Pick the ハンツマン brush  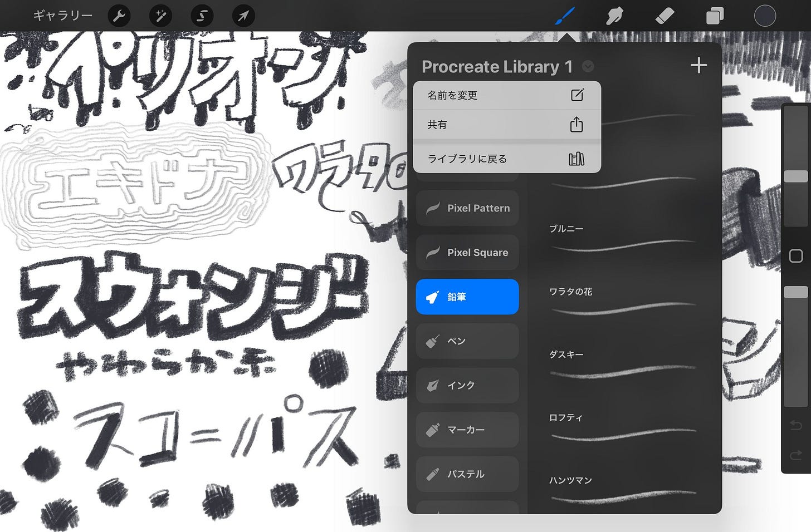tap(624, 490)
